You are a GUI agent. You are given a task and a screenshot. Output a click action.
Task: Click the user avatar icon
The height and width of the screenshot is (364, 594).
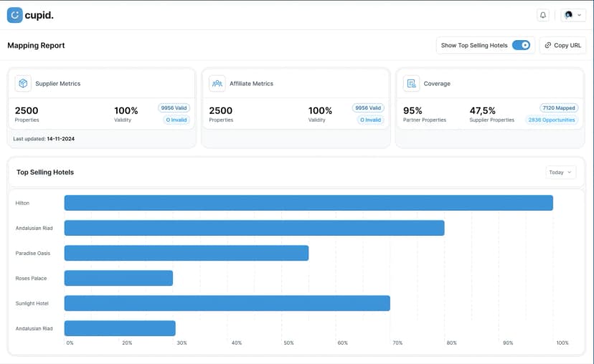(x=569, y=15)
